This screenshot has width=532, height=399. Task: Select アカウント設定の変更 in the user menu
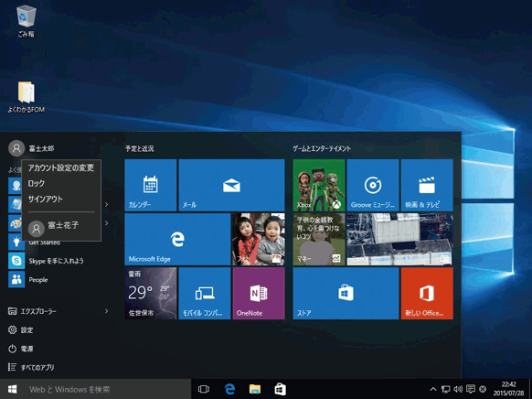[x=61, y=167]
